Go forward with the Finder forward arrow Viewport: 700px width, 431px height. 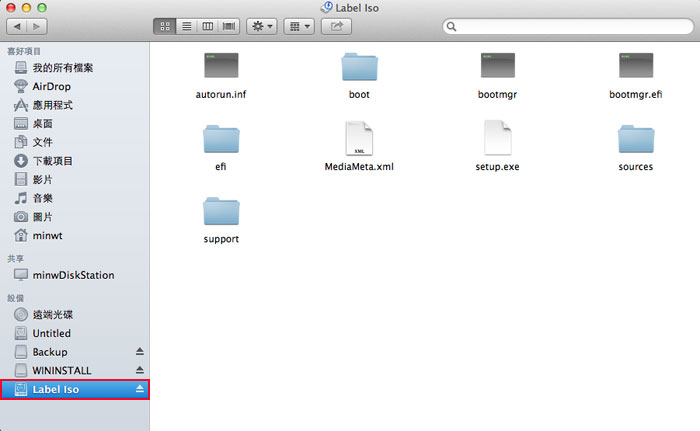click(37, 26)
